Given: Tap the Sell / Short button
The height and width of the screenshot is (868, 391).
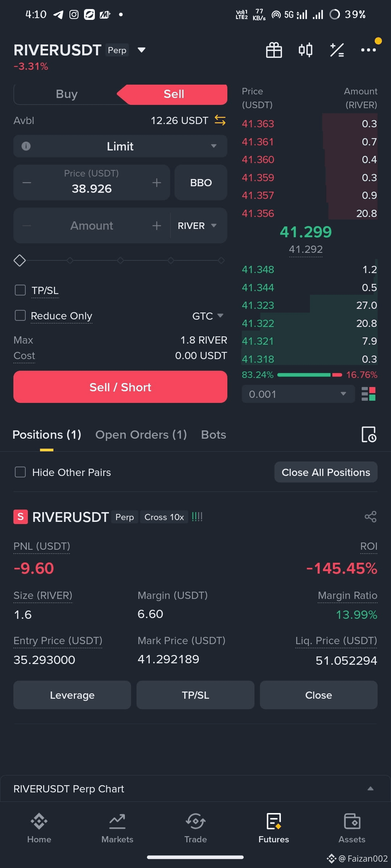Looking at the screenshot, I should (120, 387).
